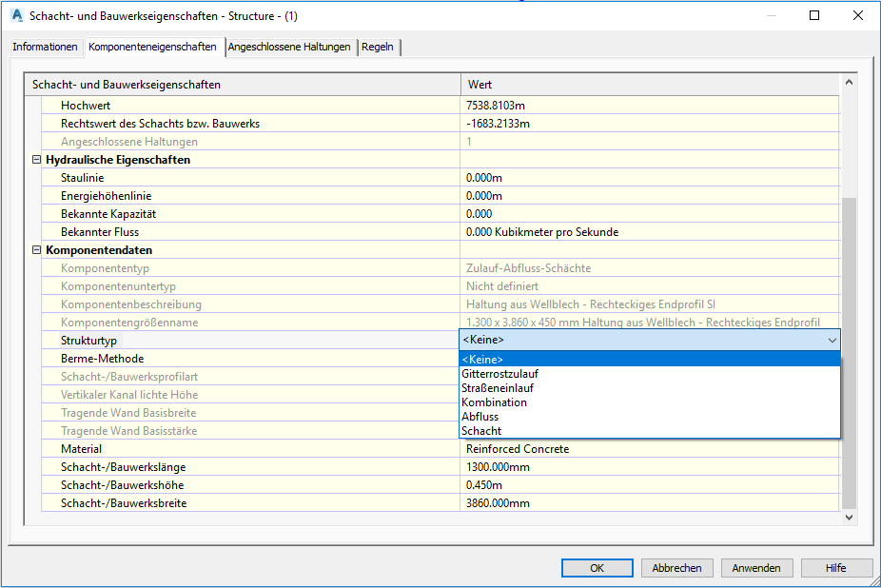Image resolution: width=881 pixels, height=588 pixels.
Task: Click the Anwenden button
Action: click(x=755, y=568)
